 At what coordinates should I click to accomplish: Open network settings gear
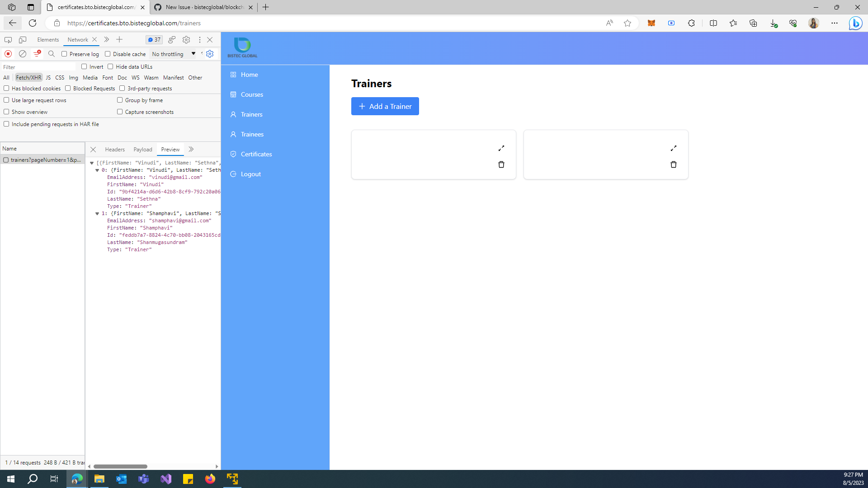pyautogui.click(x=209, y=54)
